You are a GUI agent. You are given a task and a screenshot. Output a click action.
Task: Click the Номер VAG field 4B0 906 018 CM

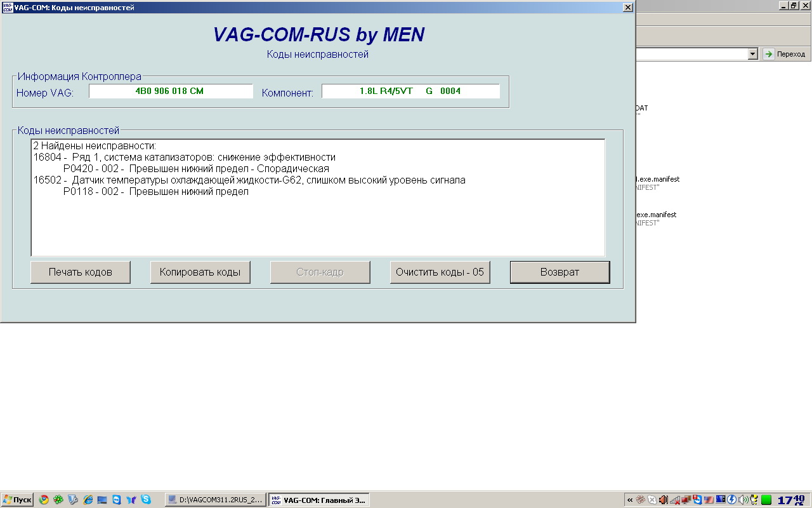tap(171, 91)
